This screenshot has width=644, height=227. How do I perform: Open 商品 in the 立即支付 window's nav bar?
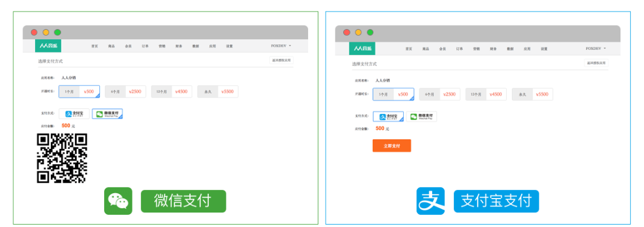(425, 49)
